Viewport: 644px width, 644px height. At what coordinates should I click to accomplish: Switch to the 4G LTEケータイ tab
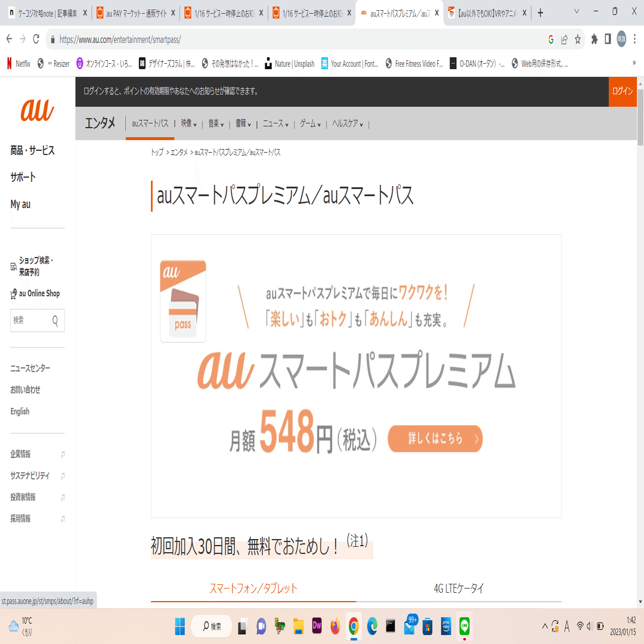click(x=459, y=588)
